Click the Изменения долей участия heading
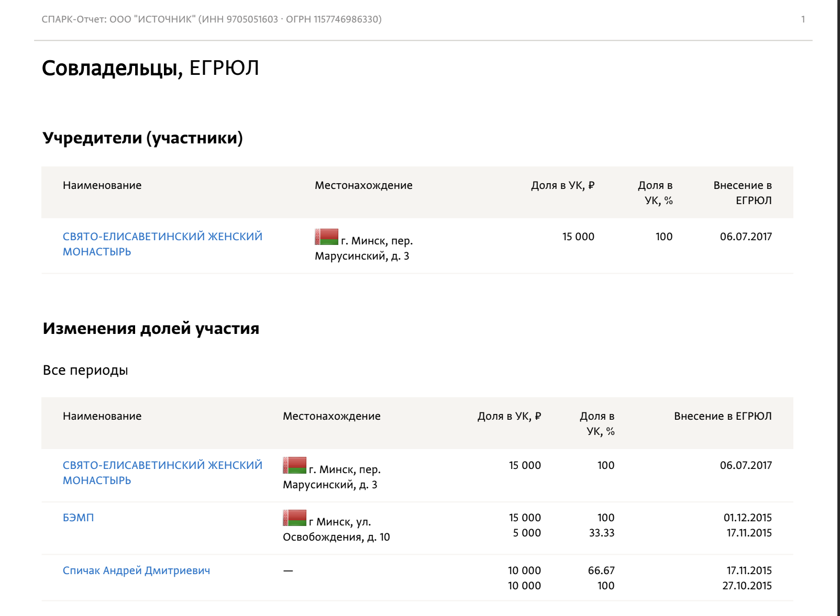 point(151,329)
